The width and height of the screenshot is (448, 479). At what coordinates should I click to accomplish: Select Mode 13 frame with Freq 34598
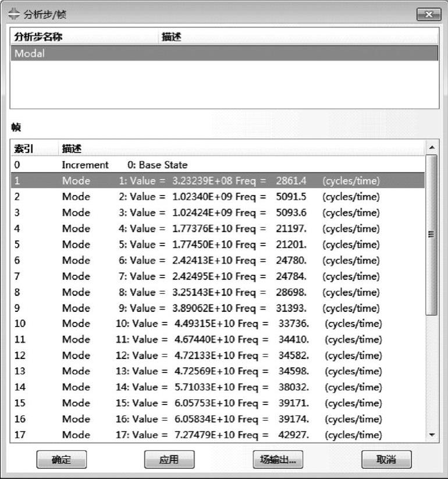218,371
